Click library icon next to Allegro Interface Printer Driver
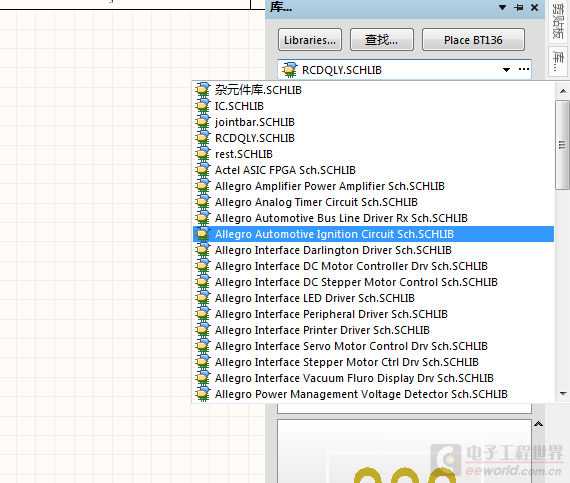The height and width of the screenshot is (483, 570). point(202,330)
